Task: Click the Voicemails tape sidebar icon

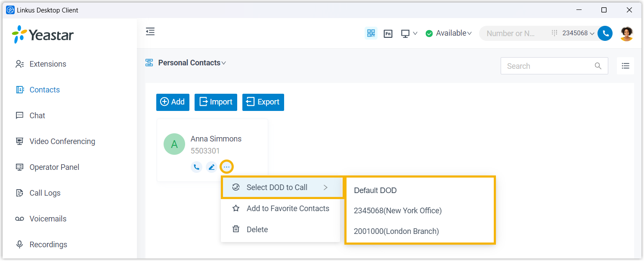Action: point(19,219)
